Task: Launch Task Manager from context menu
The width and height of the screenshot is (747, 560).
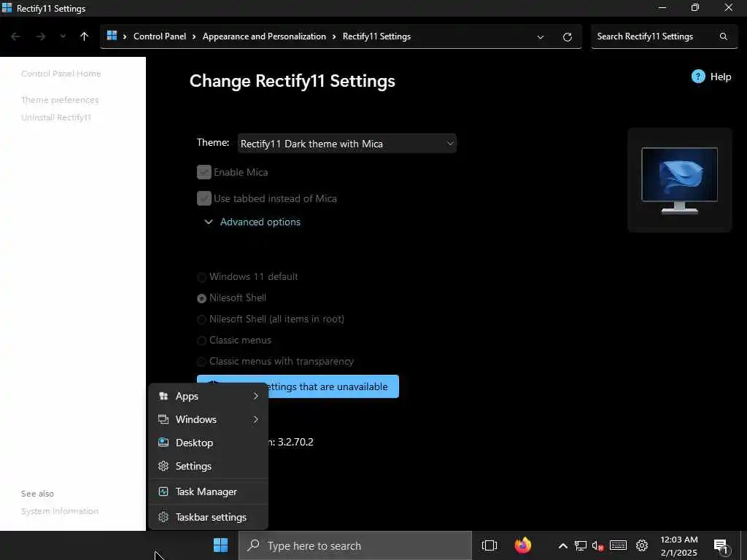Action: coord(208,491)
